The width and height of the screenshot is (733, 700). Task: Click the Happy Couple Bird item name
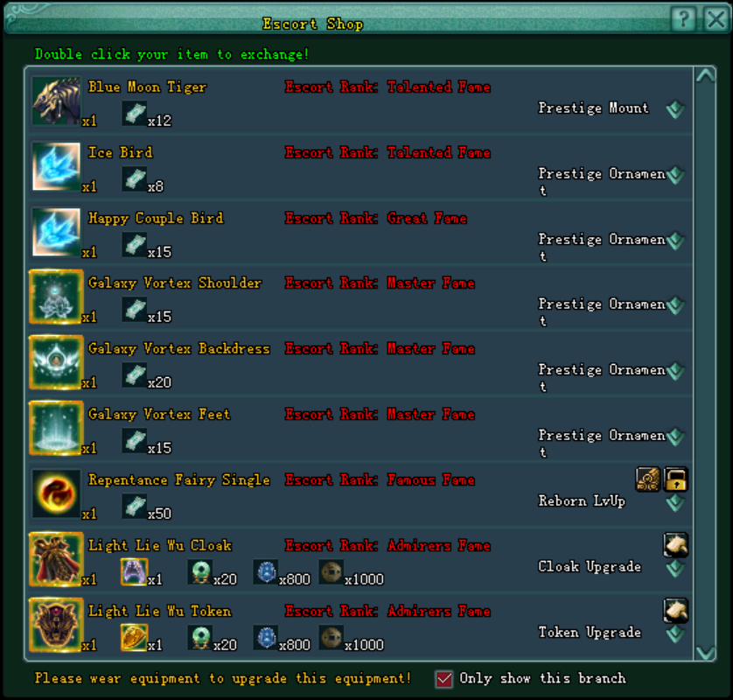tap(157, 219)
